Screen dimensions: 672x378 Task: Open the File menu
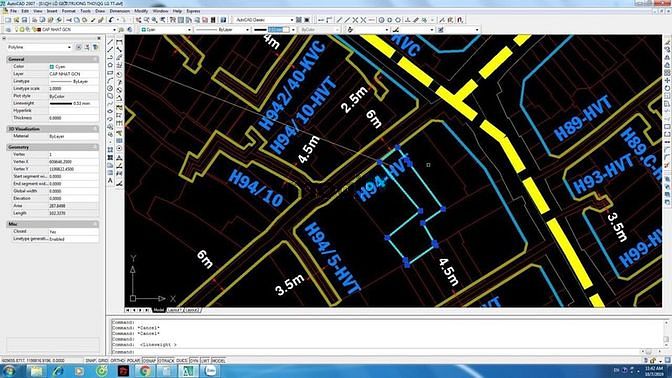(13, 11)
